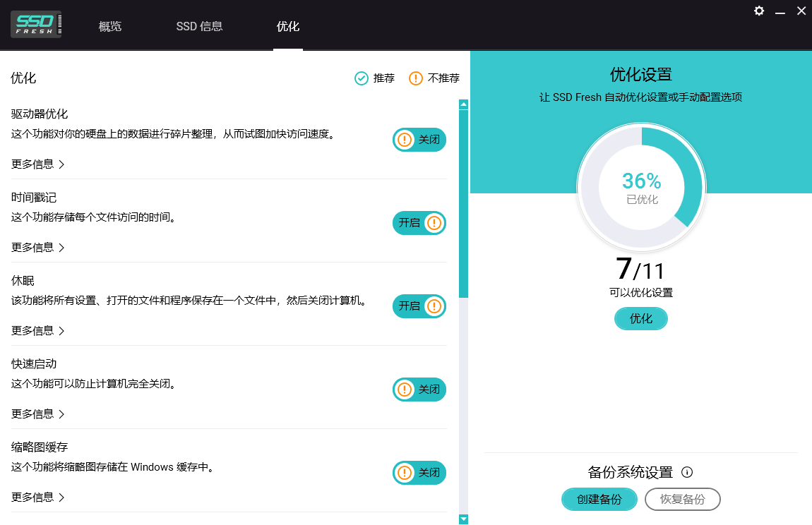Open the SSD 信息 tab
The image size is (812, 525).
[x=199, y=26]
